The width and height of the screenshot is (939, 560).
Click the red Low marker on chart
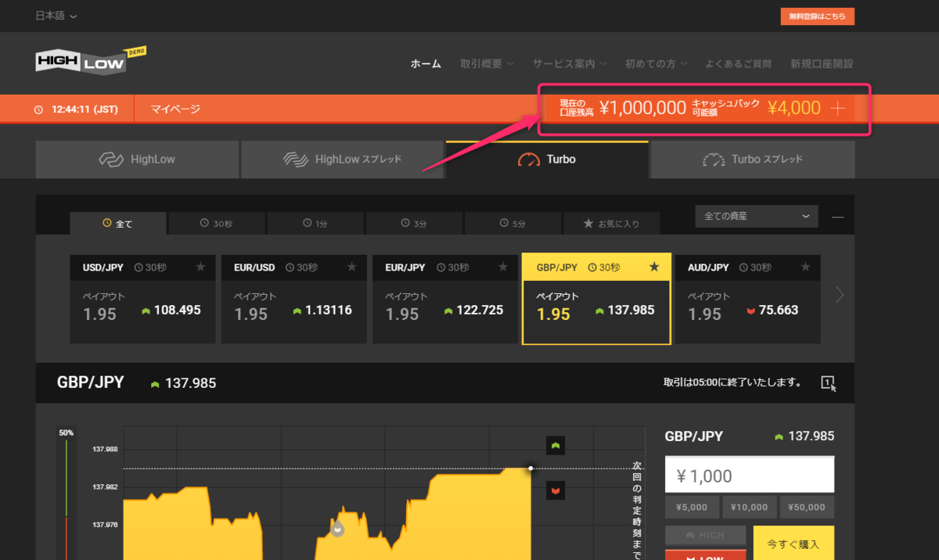tap(556, 490)
